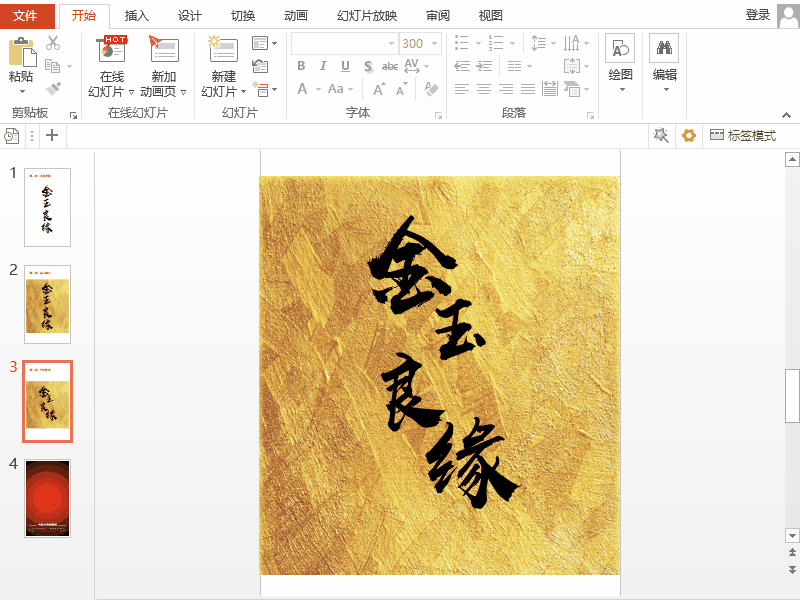Select slide 4 red thumbnail

point(48,498)
